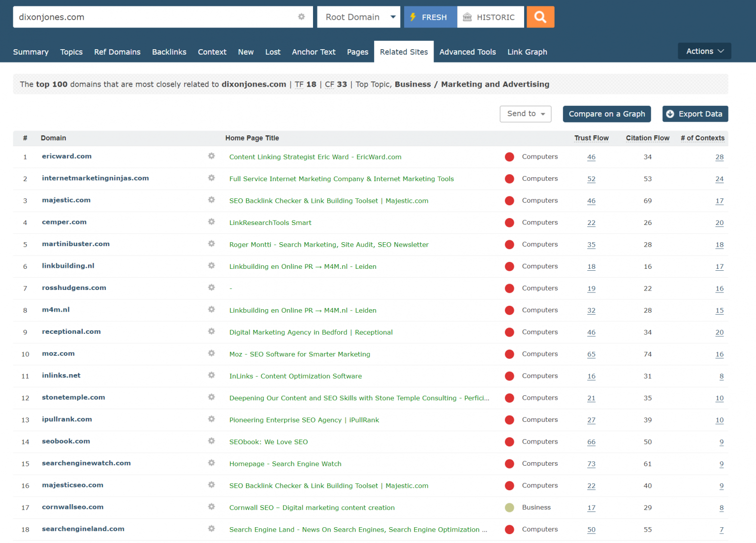Click gear icon for moz.com row

click(211, 353)
